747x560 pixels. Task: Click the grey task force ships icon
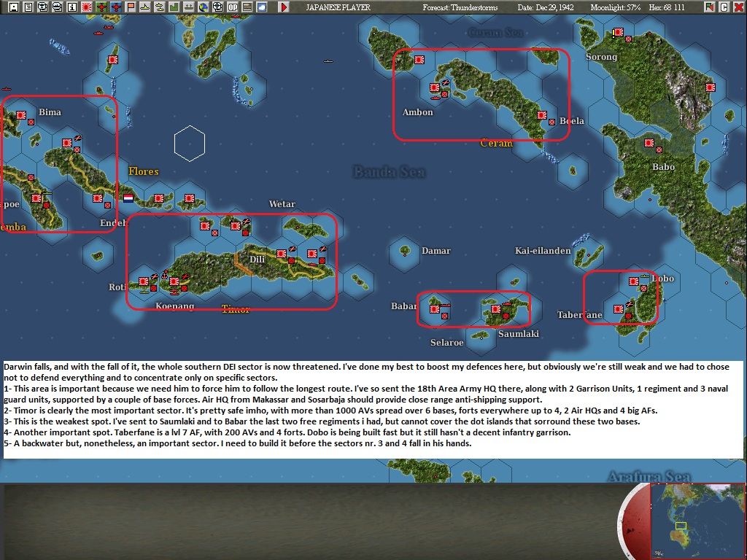[189, 7]
